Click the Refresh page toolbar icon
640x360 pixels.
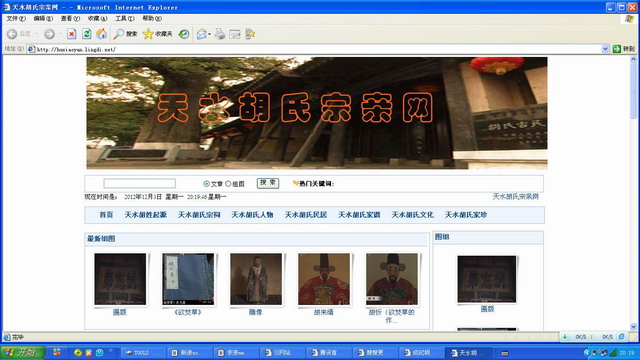click(x=87, y=34)
